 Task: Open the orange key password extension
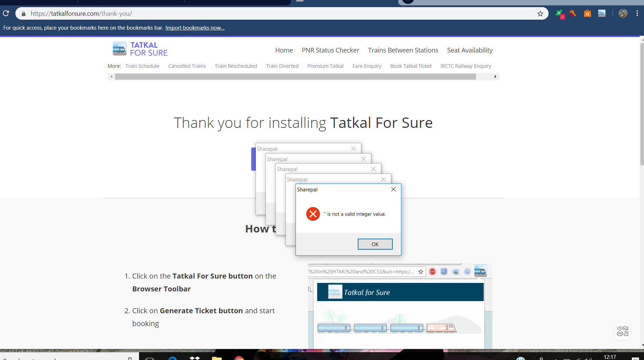(x=573, y=14)
